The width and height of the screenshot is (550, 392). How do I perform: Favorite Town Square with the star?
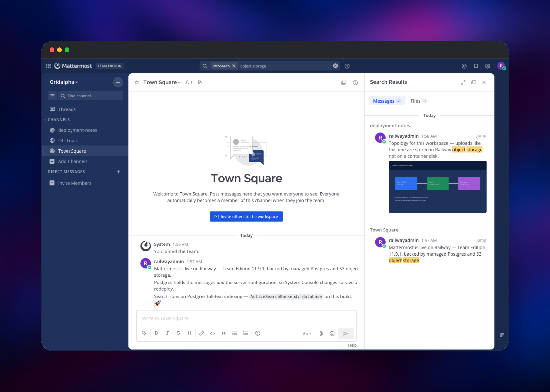[137, 82]
